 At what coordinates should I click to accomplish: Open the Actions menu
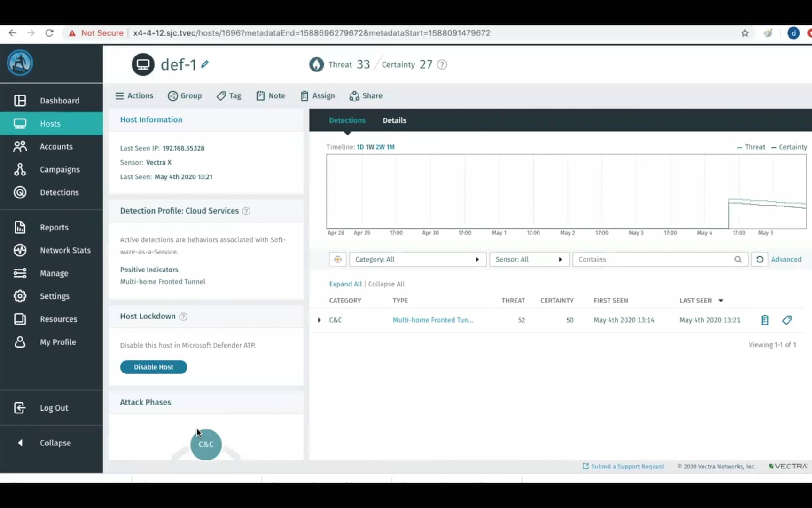134,95
